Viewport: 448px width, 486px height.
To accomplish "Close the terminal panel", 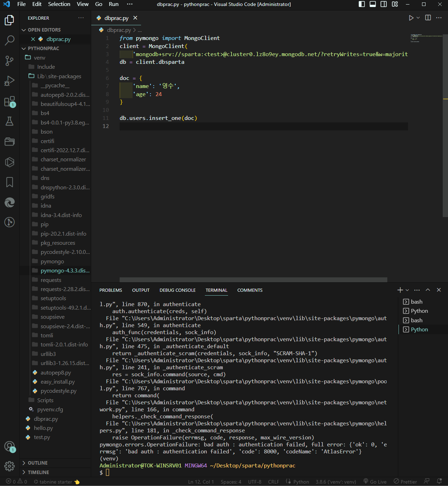I will tap(439, 290).
